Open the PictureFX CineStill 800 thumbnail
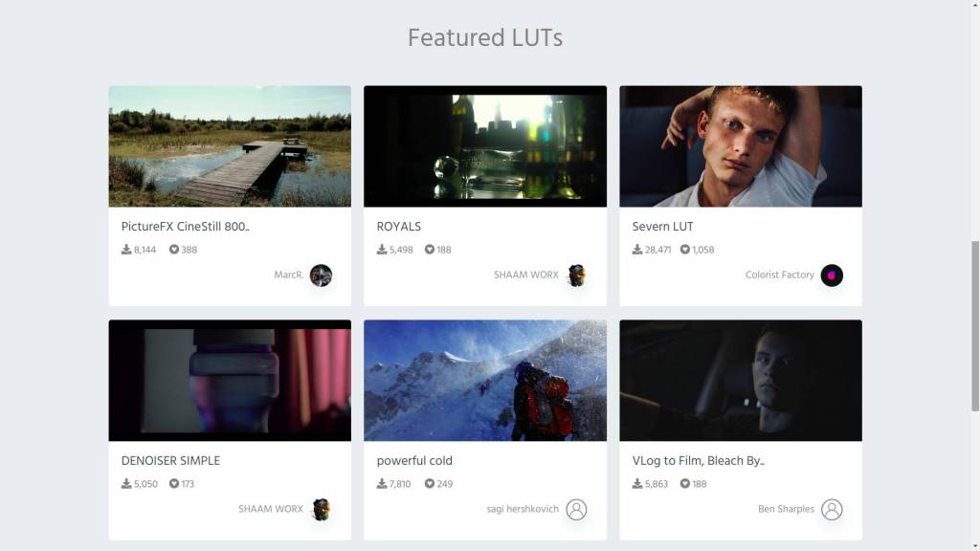Image resolution: width=980 pixels, height=551 pixels. point(230,146)
